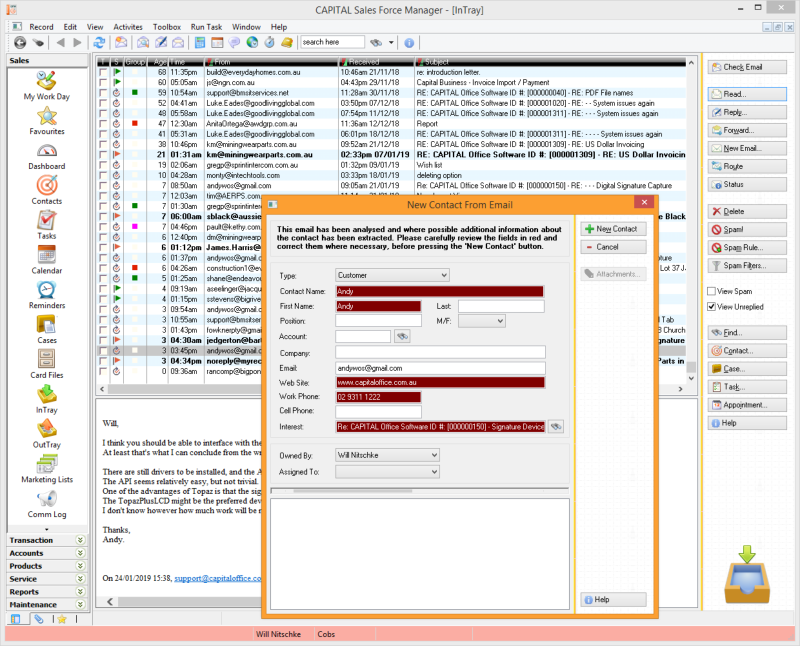
Task: Click the Last name input field
Action: tap(501, 306)
